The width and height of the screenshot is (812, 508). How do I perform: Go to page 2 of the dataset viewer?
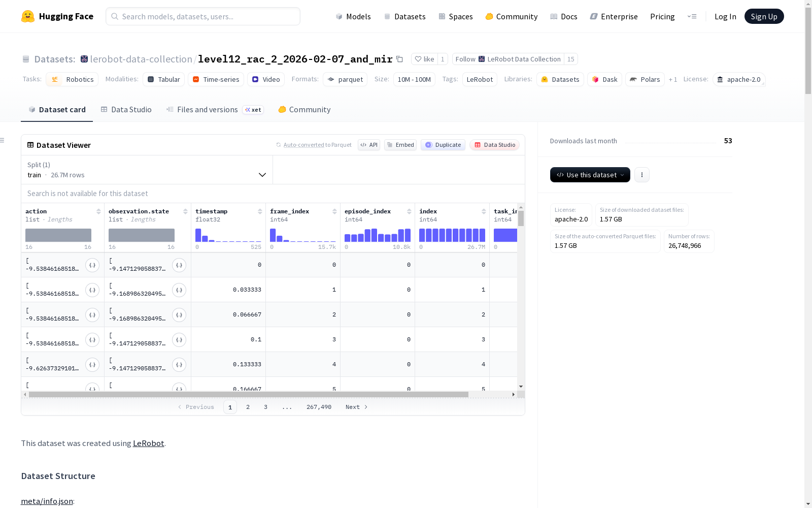click(x=248, y=407)
